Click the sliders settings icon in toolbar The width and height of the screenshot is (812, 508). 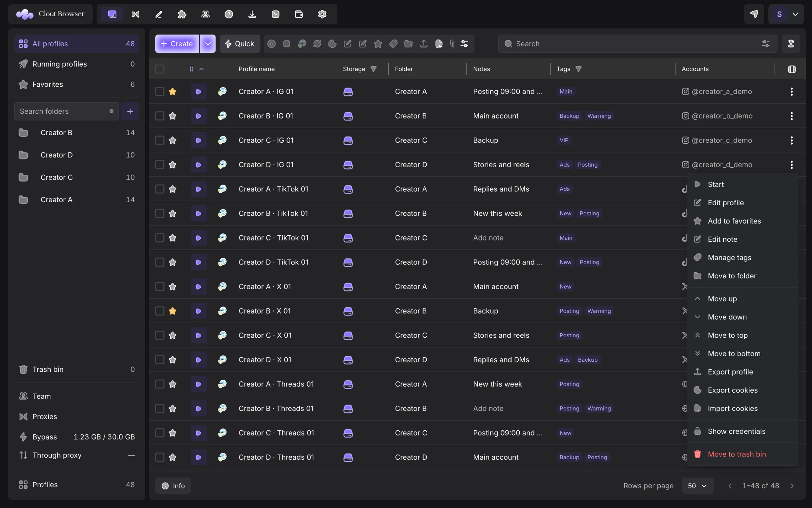[x=464, y=44]
